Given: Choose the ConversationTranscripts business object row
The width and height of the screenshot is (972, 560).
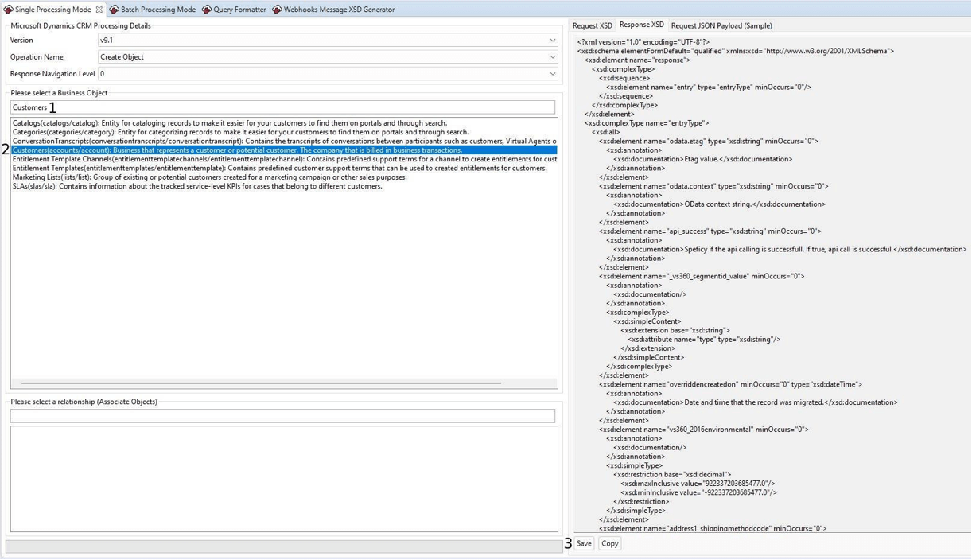Looking at the screenshot, I should pyautogui.click(x=284, y=141).
